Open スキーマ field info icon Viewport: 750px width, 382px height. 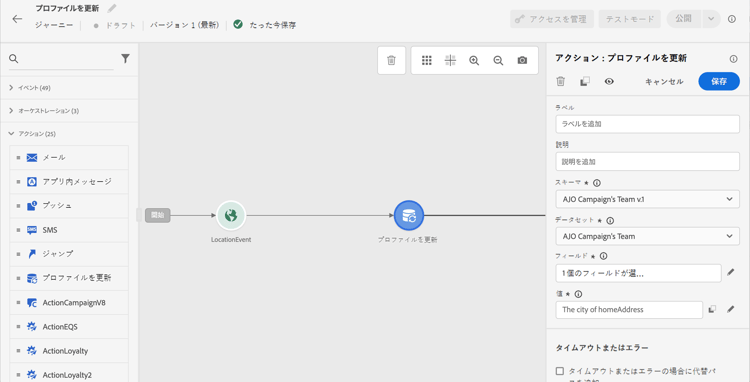pos(596,183)
